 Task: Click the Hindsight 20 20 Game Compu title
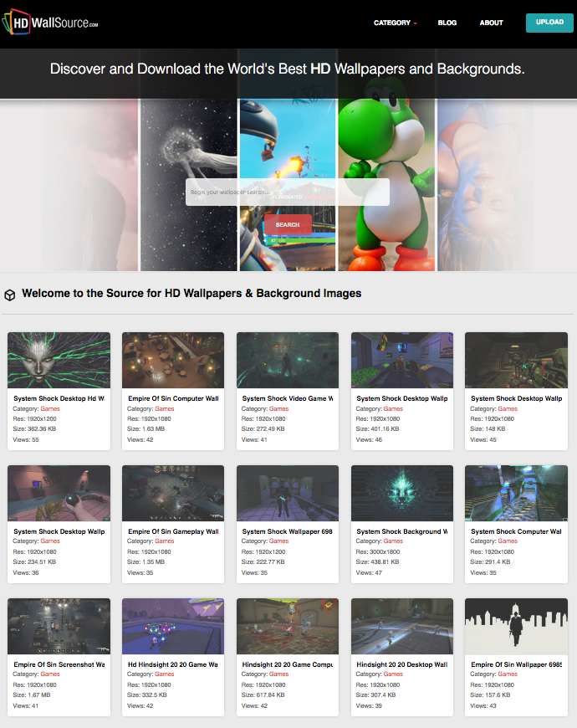pos(288,664)
